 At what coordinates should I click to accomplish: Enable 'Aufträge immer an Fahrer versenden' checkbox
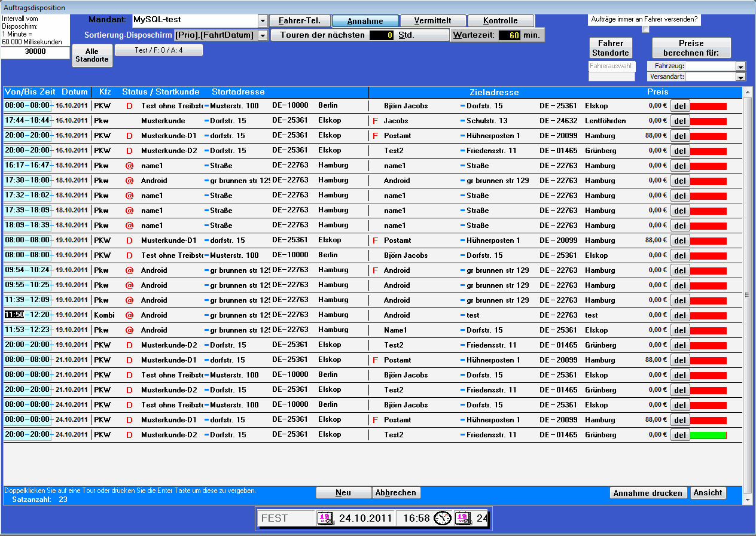pyautogui.click(x=645, y=29)
